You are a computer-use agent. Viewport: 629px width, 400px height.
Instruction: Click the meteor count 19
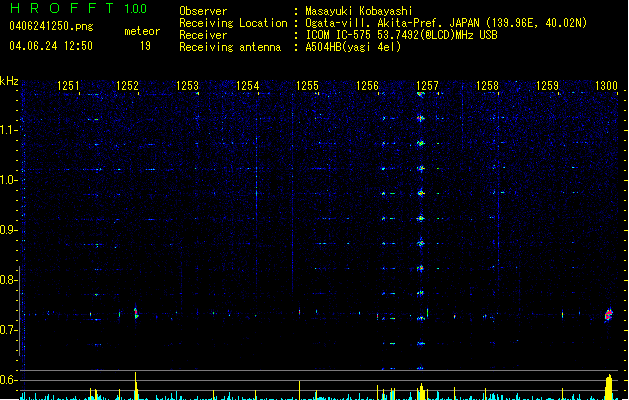click(x=145, y=46)
